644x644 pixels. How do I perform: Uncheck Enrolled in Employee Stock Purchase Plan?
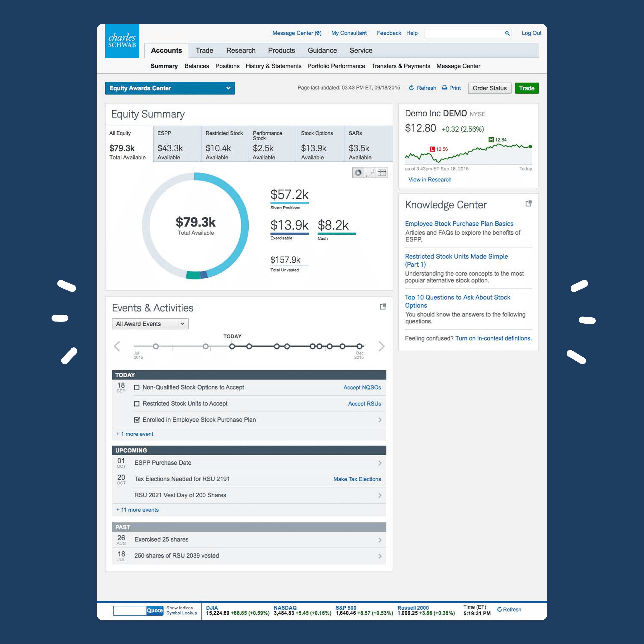[x=137, y=420]
